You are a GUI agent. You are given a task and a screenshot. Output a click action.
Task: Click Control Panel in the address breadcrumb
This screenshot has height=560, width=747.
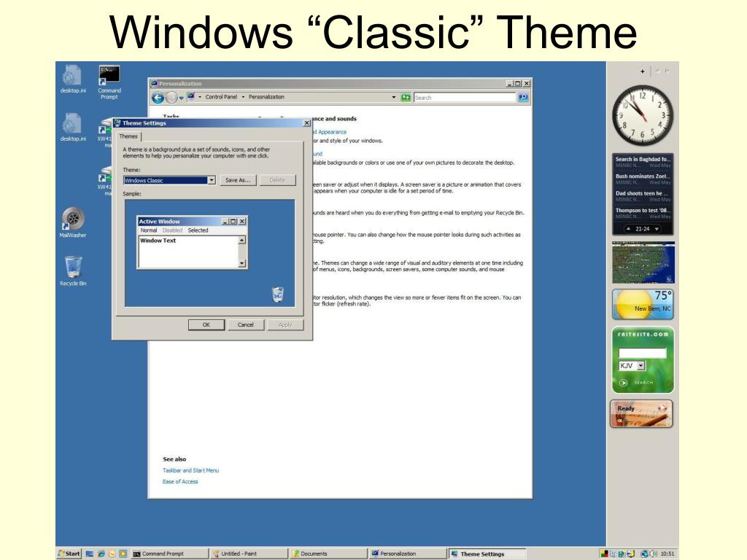(x=221, y=97)
